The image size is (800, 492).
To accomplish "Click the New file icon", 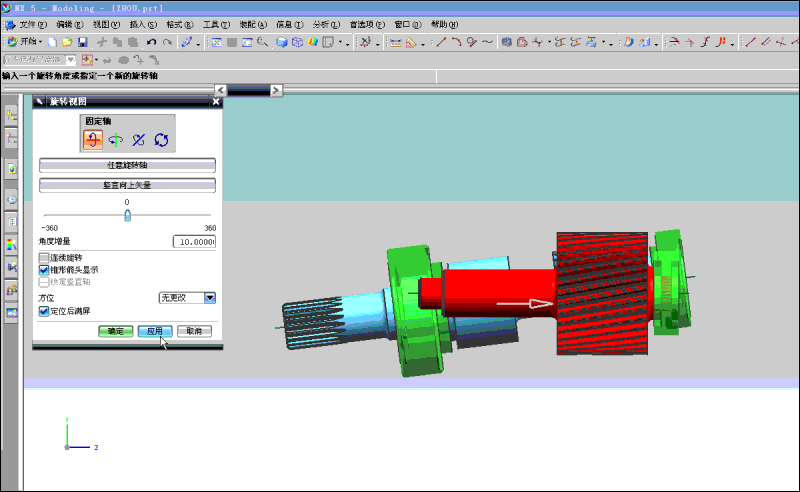I will click(52, 42).
